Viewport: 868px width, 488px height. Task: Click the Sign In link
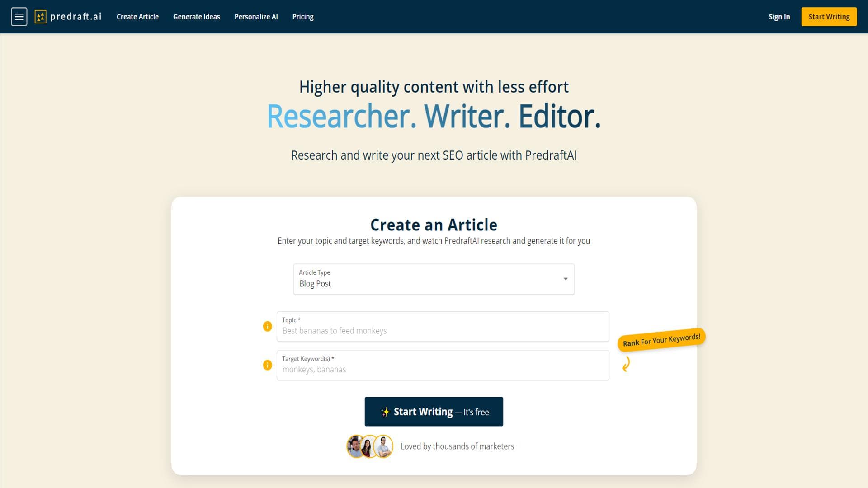point(779,17)
